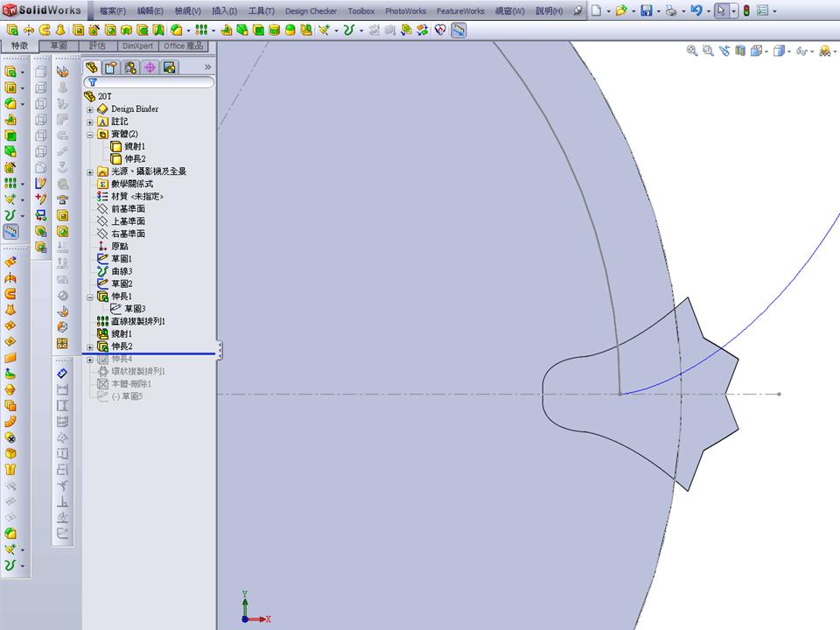Click the Display Manager tab icon
The width and height of the screenshot is (840, 630).
[169, 67]
